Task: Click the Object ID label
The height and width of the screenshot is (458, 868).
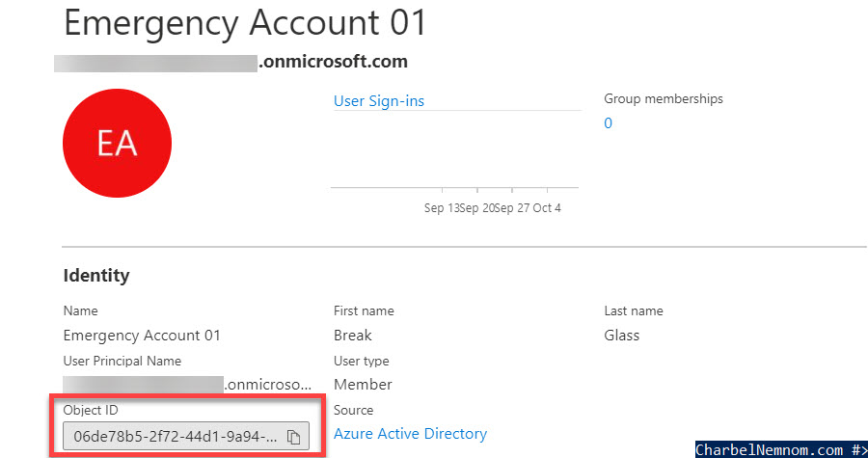Action: (x=91, y=410)
